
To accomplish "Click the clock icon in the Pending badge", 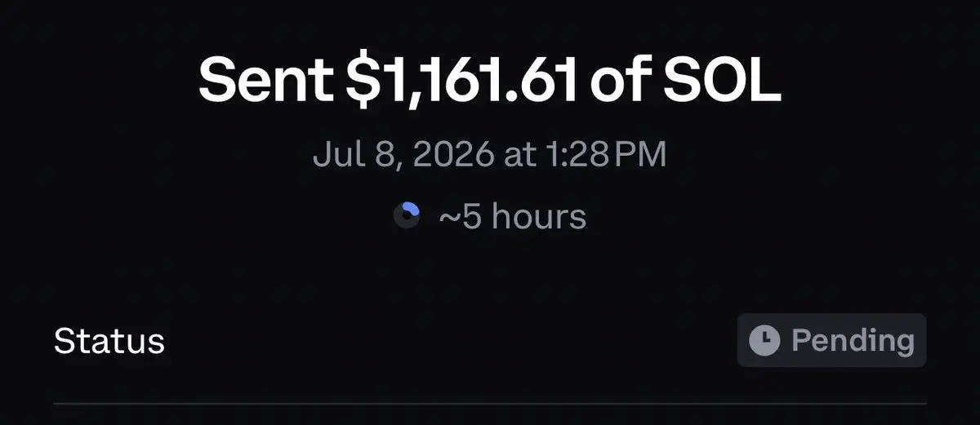I will coord(765,339).
